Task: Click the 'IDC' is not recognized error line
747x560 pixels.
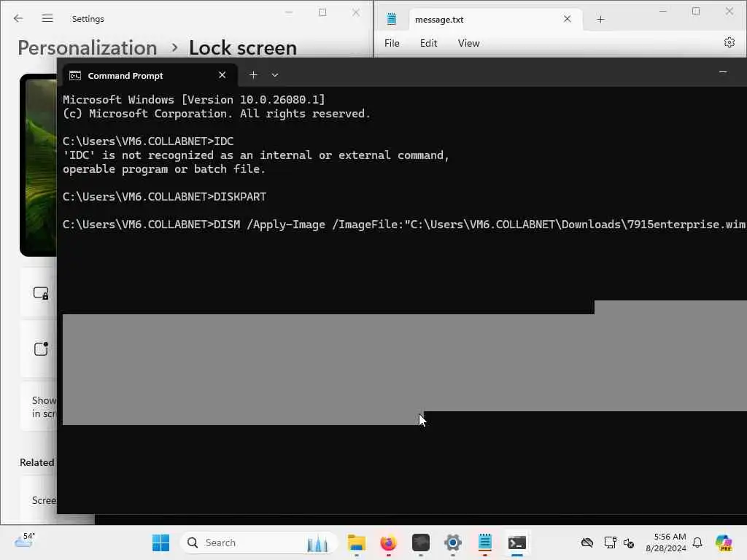Action: 256,155
